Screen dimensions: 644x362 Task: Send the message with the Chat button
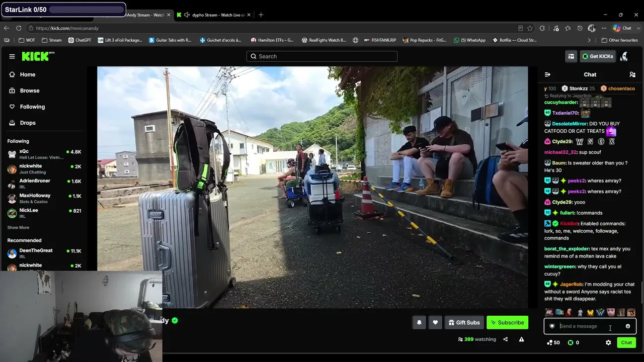tap(626, 342)
